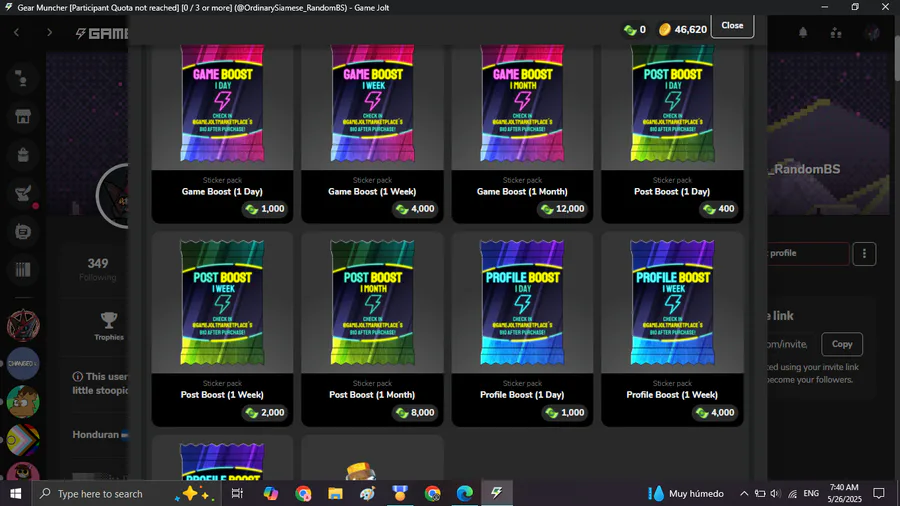Open Paint from the taskbar
Viewport: 900px width, 506px height.
tap(367, 493)
